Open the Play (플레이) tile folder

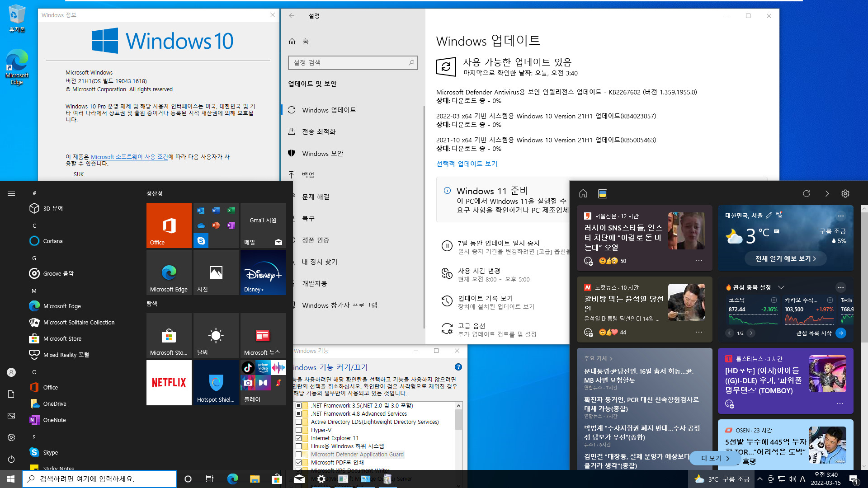263,382
